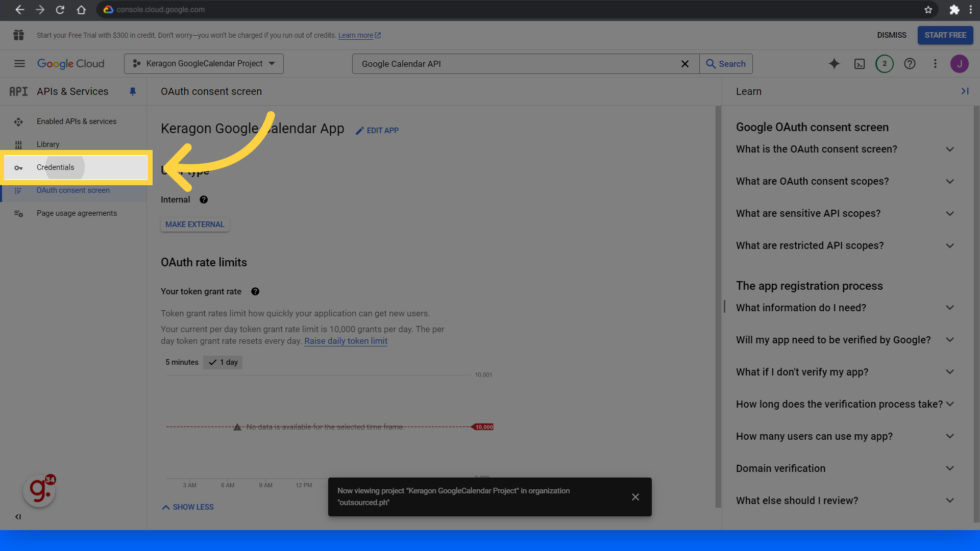Click START FREE button
This screenshot has width=980, height=551.
[945, 35]
